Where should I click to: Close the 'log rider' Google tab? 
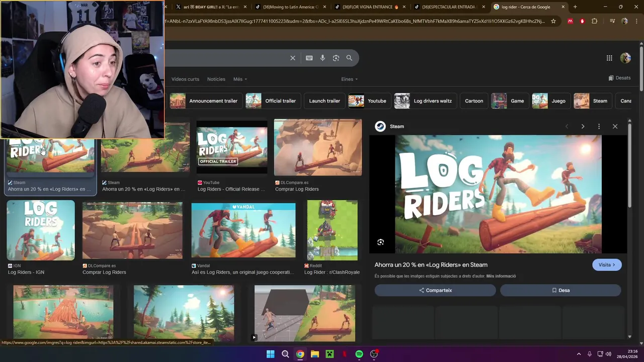(x=563, y=7)
